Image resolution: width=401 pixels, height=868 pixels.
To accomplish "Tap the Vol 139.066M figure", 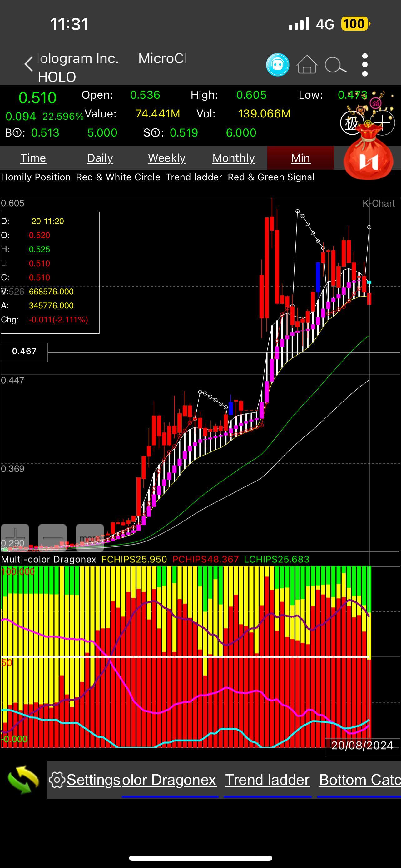I will 264,114.
